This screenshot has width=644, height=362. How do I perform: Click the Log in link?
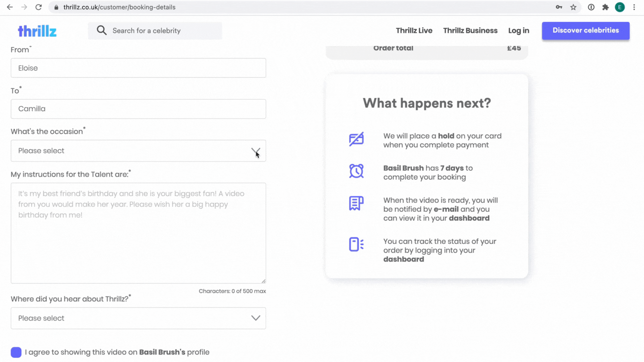519,30
